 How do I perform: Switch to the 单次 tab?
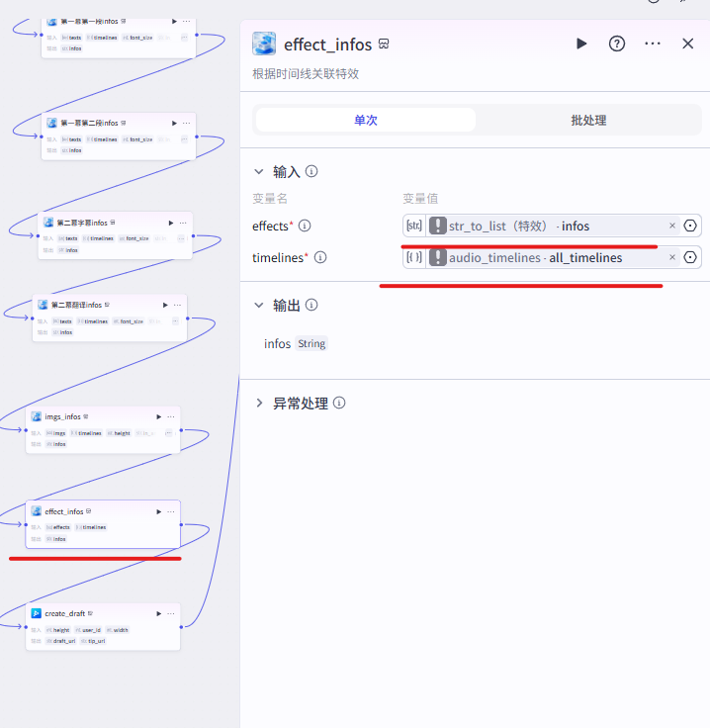[366, 121]
